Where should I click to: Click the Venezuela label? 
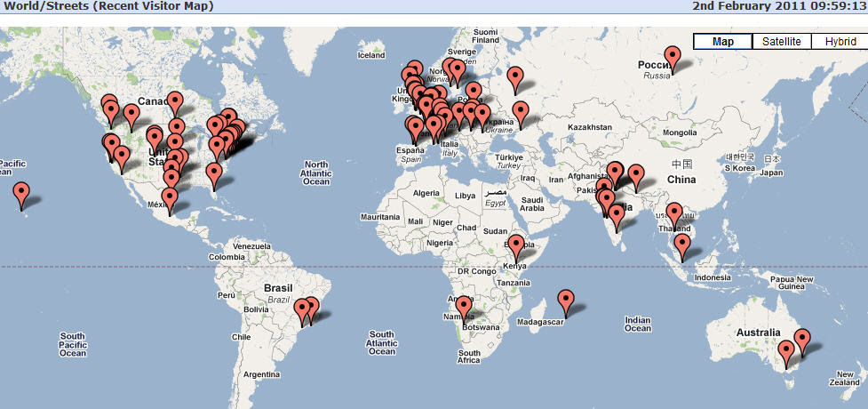click(x=252, y=246)
